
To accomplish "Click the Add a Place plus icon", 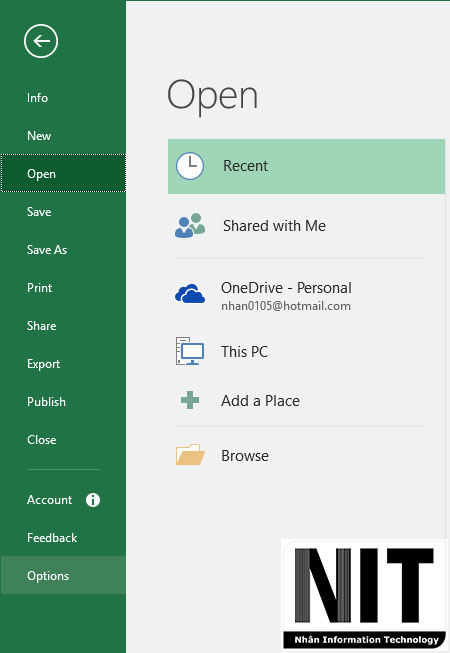I will (x=190, y=400).
